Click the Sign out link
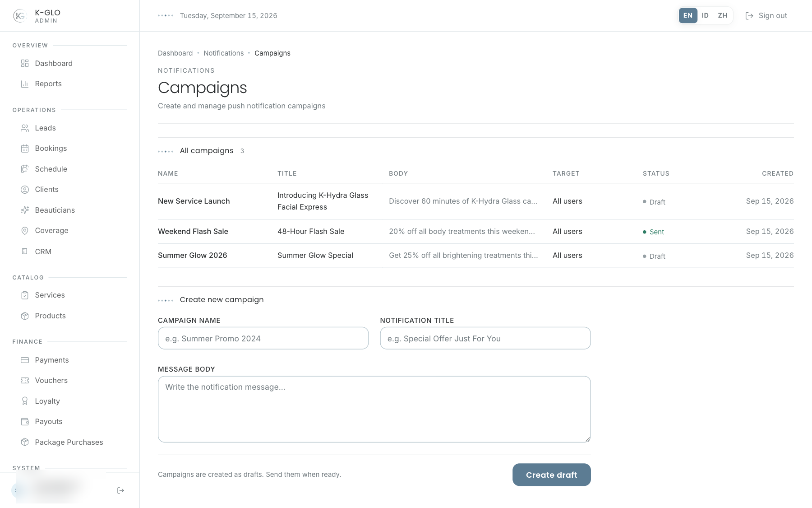Image resolution: width=812 pixels, height=508 pixels. pyautogui.click(x=766, y=16)
